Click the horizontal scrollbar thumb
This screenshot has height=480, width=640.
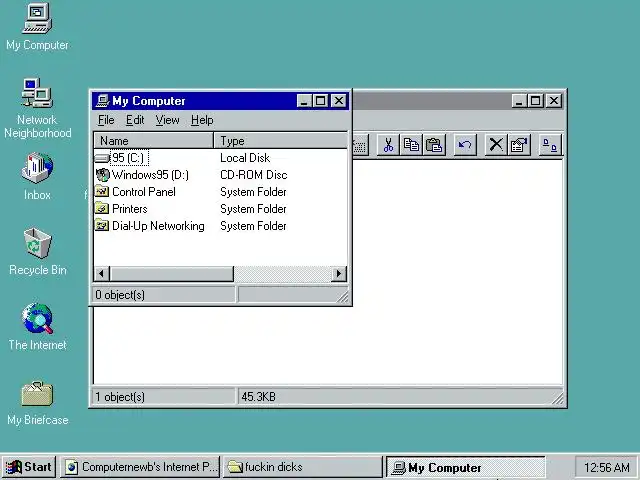(171, 273)
